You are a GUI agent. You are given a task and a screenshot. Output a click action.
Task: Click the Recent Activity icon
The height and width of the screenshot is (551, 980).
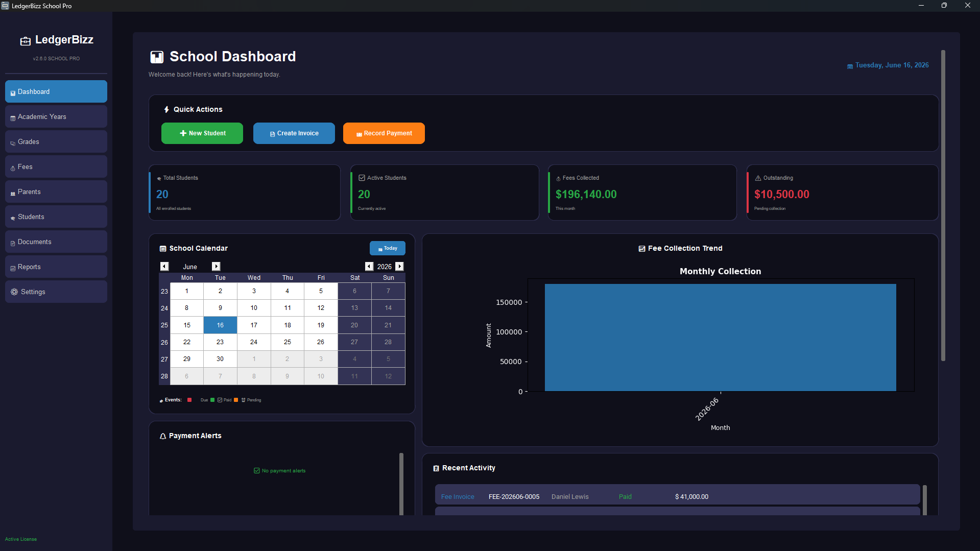tap(436, 468)
